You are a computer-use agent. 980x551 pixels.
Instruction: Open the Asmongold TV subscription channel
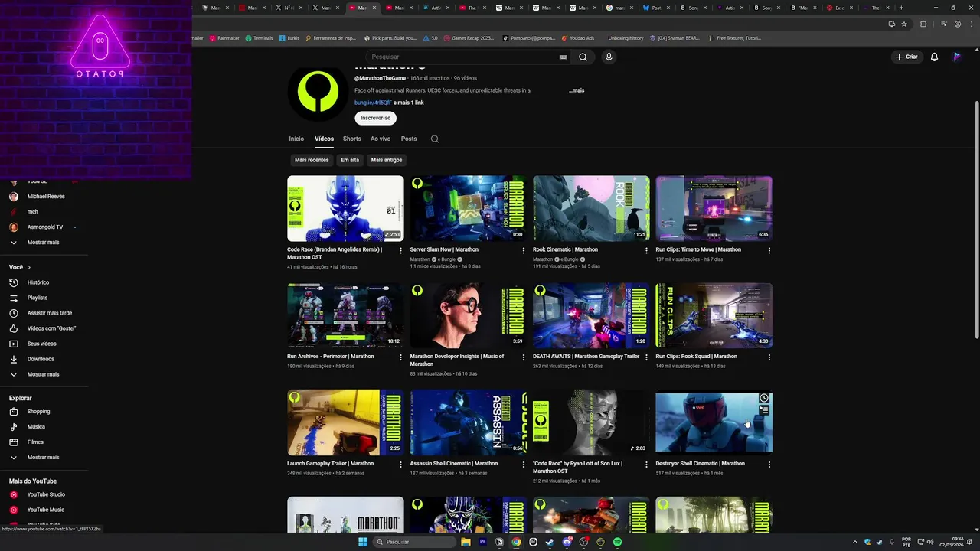(x=45, y=227)
